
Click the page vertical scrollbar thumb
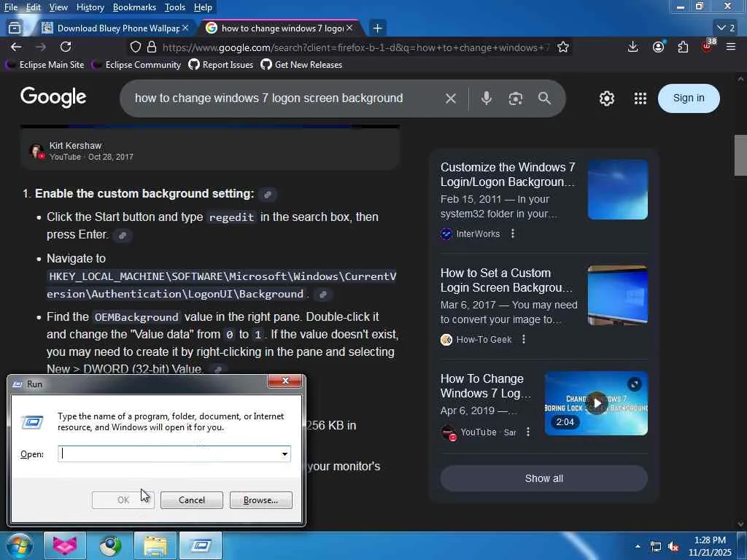point(740,156)
